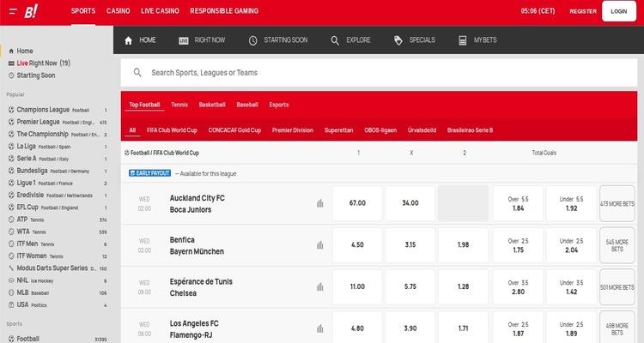Bet on draw at 3.15 for Benfica match
Viewport: 644px width, 343px height.
tap(410, 245)
